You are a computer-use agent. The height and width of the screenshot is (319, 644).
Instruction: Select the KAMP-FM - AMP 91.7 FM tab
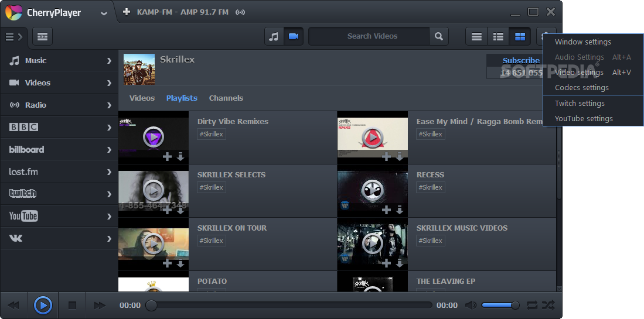183,12
